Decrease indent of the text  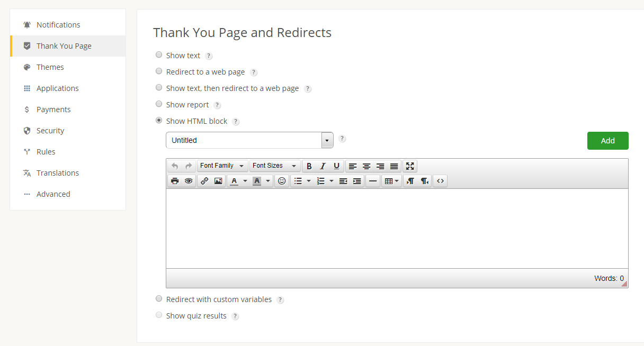tap(343, 181)
